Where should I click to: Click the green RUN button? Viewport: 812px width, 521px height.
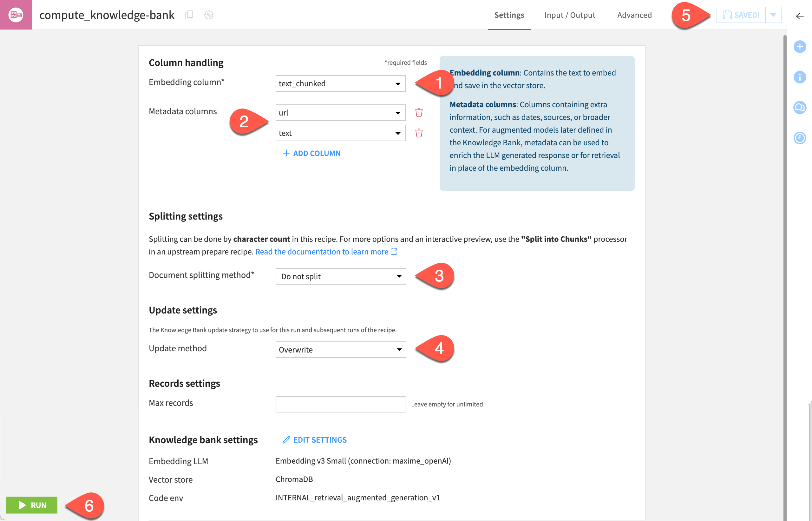coord(32,505)
